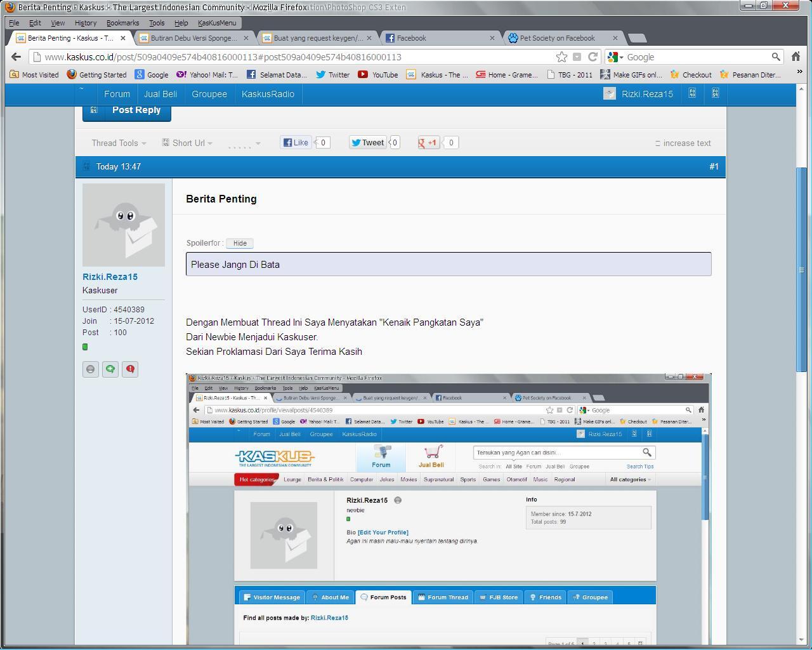Click the increase text link

pyautogui.click(x=683, y=143)
